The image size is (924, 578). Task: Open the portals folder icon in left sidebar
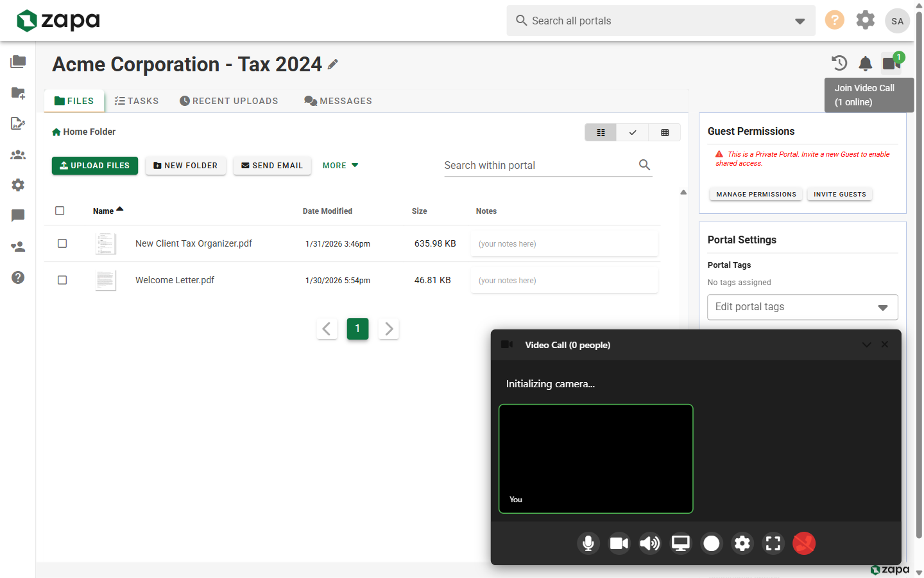point(18,62)
